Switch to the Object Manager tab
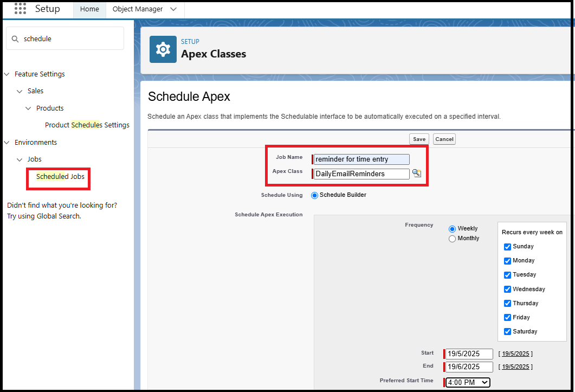Screen dimensions: 575x392 [x=138, y=9]
